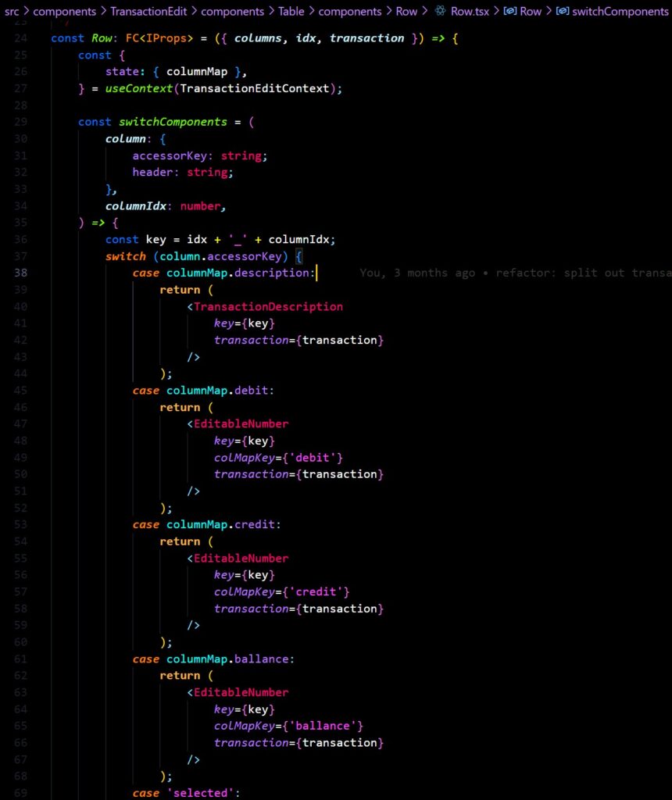Click the '<TransactionDescription' JSX tag
672x800 pixels.
coord(265,306)
